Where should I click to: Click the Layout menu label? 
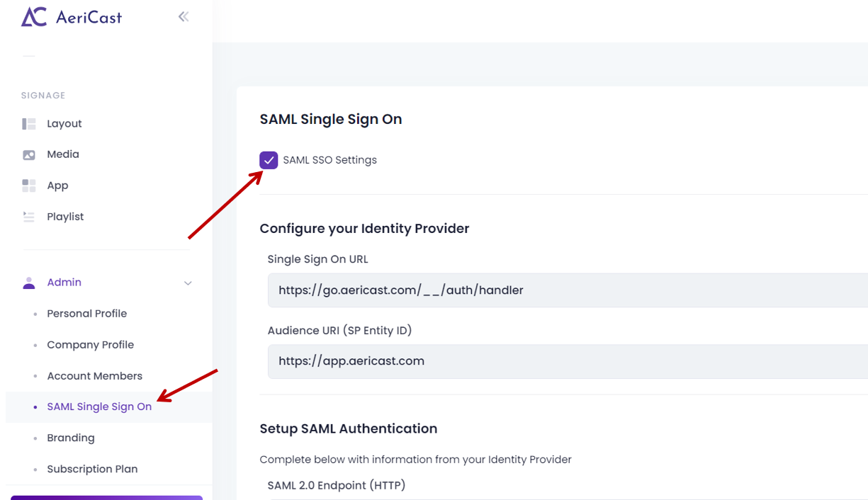pos(64,124)
